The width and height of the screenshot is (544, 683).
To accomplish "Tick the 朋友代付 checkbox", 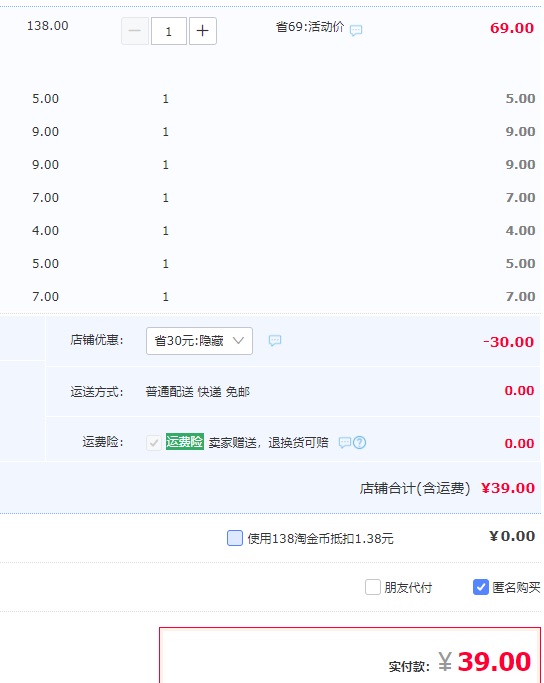I will 373,587.
